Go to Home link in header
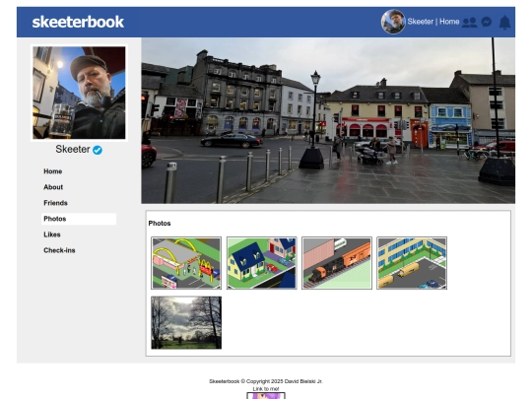Screen dimensions: 532x399 point(449,22)
